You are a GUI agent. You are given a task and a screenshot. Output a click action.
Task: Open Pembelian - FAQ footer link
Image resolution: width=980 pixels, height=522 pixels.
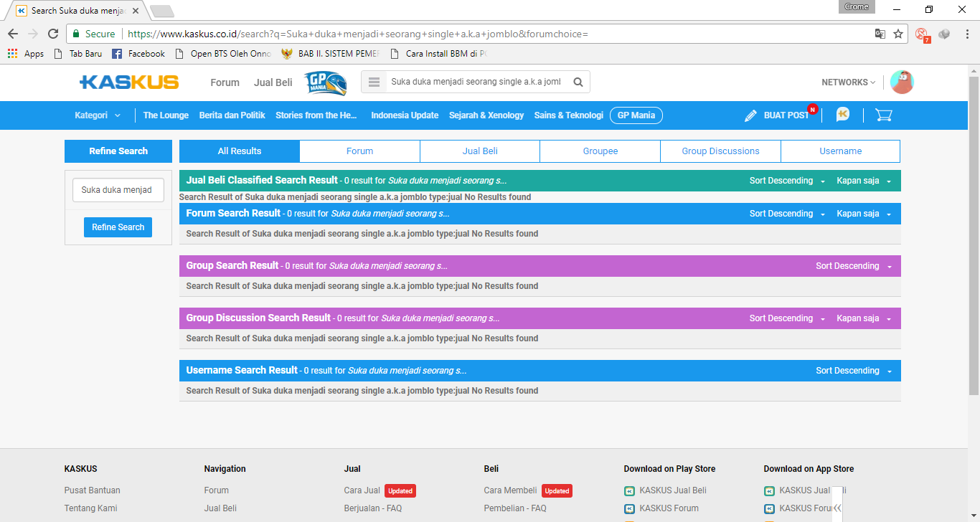coord(515,508)
